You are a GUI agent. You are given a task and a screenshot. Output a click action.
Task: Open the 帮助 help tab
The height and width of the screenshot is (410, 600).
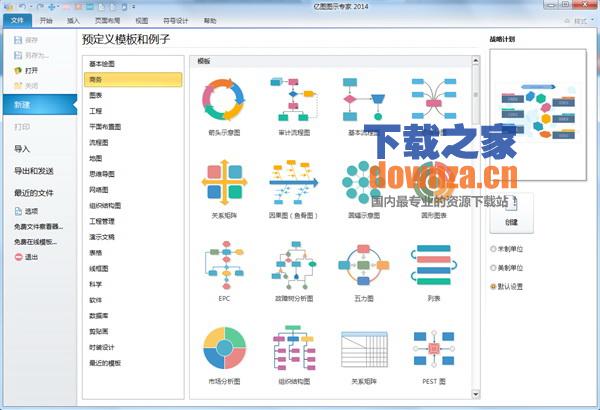tap(210, 20)
